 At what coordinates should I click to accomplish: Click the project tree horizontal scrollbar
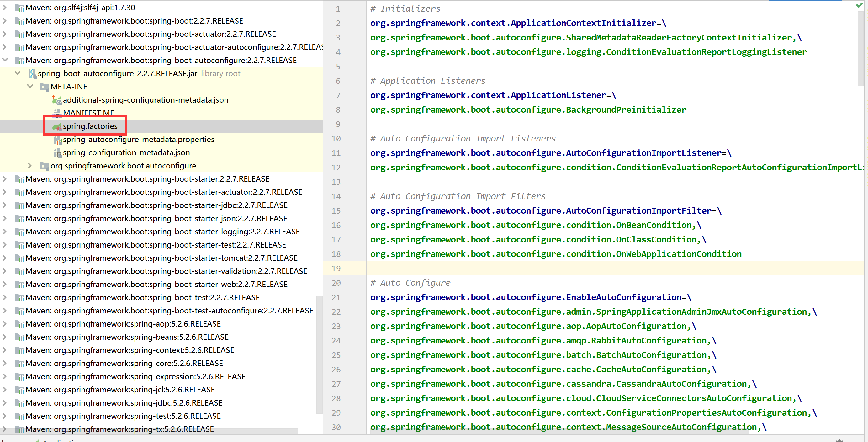point(149,431)
